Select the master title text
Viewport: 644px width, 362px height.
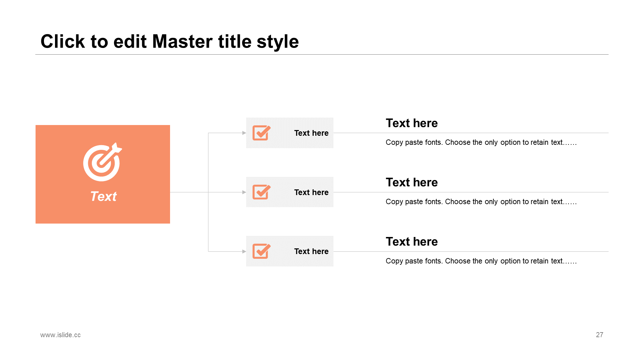169,42
